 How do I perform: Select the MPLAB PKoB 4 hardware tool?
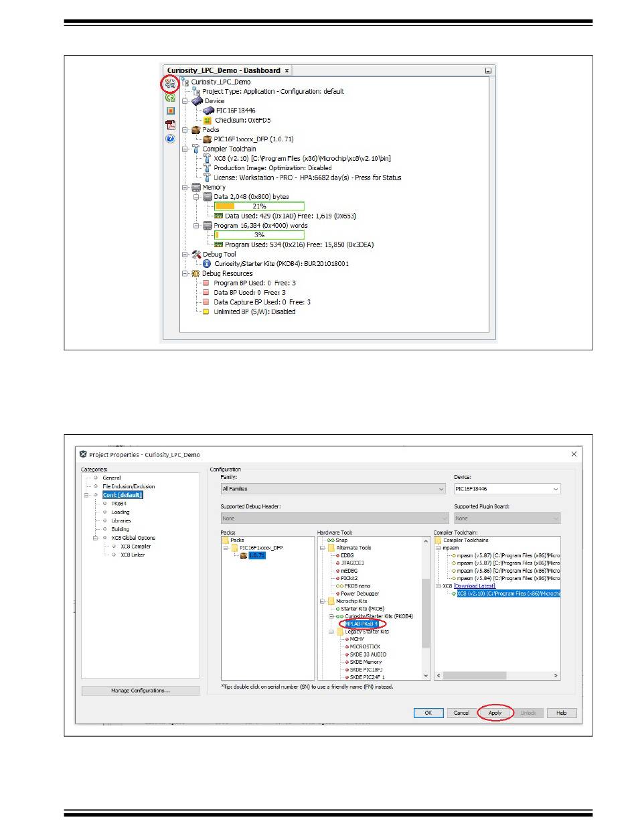[362, 624]
